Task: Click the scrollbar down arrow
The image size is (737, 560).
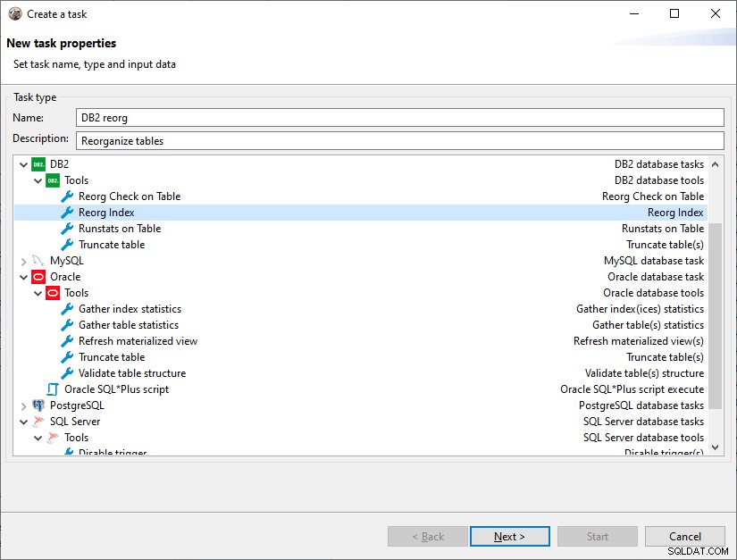Action: 715,447
